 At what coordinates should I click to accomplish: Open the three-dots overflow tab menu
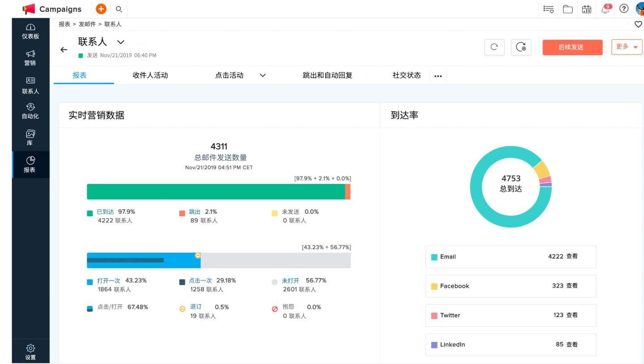click(x=438, y=76)
